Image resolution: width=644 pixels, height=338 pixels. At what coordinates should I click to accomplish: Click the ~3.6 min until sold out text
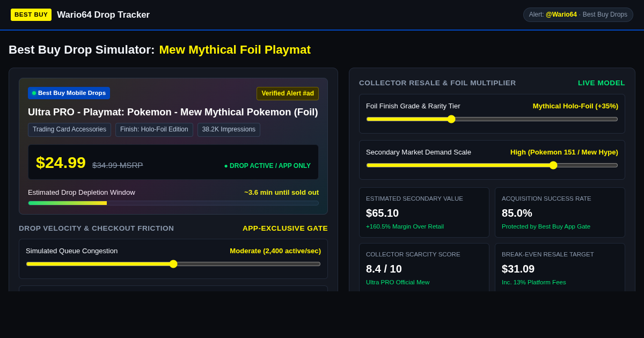[x=281, y=192]
